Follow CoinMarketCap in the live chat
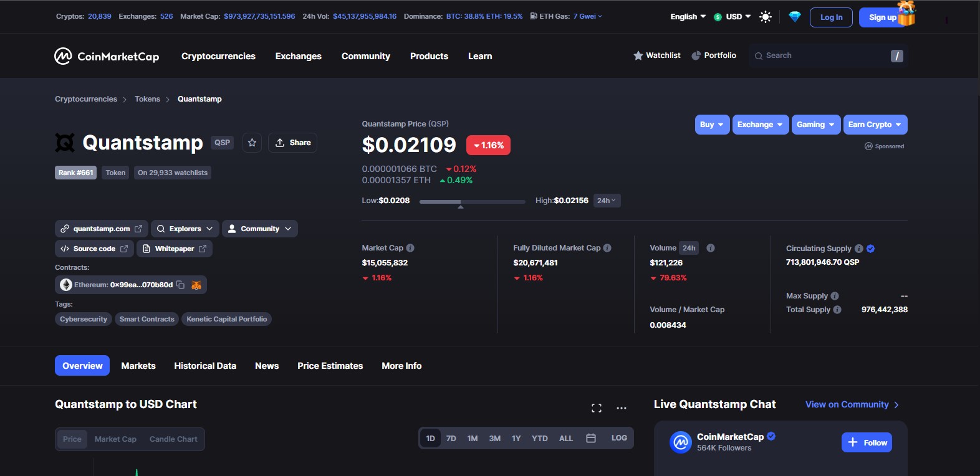This screenshot has height=476, width=980. tap(867, 442)
